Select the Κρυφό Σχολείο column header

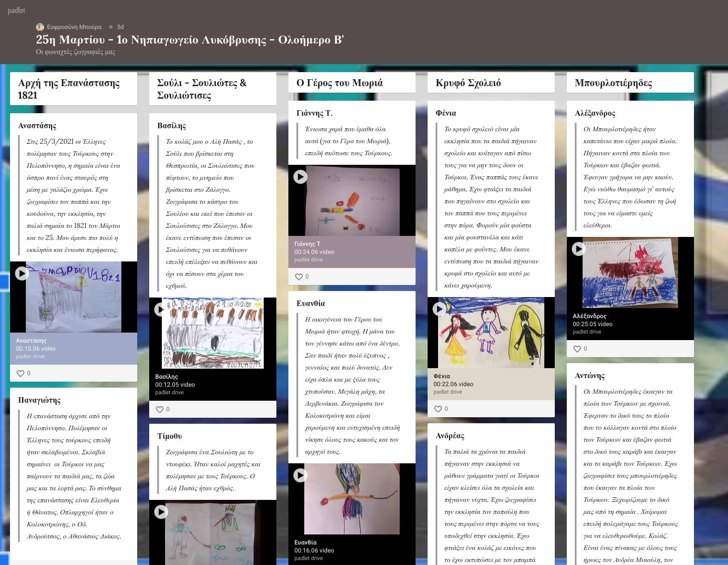(x=468, y=83)
